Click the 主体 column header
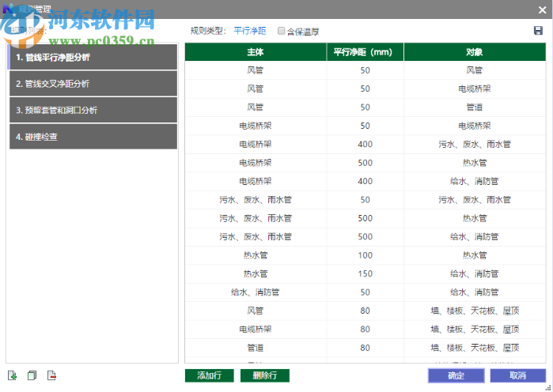The image size is (553, 392). [256, 52]
